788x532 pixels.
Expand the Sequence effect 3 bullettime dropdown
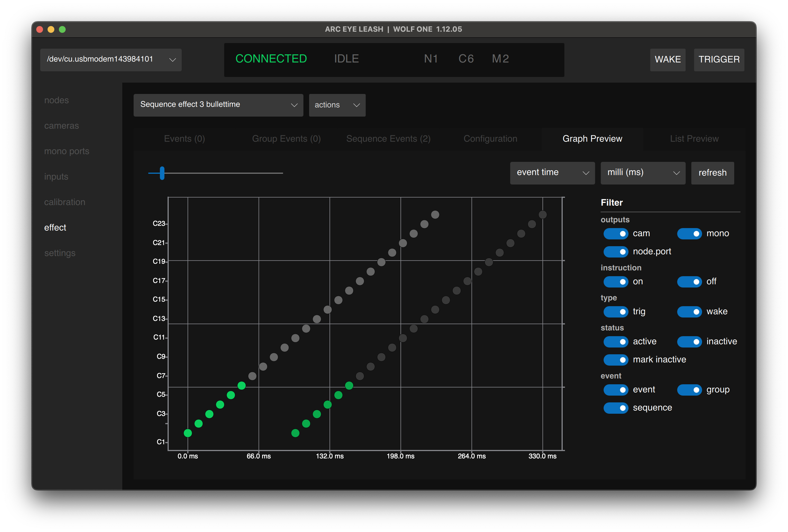tap(218, 105)
